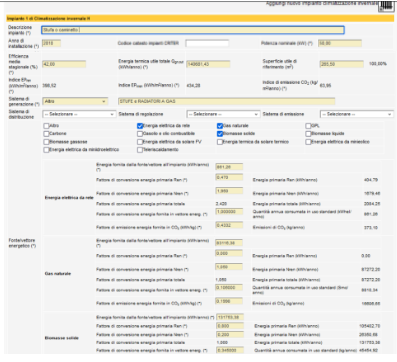The image size is (397, 362).
Task: Click vettore conversion factor for Energia elettrica
Action: [229, 212]
